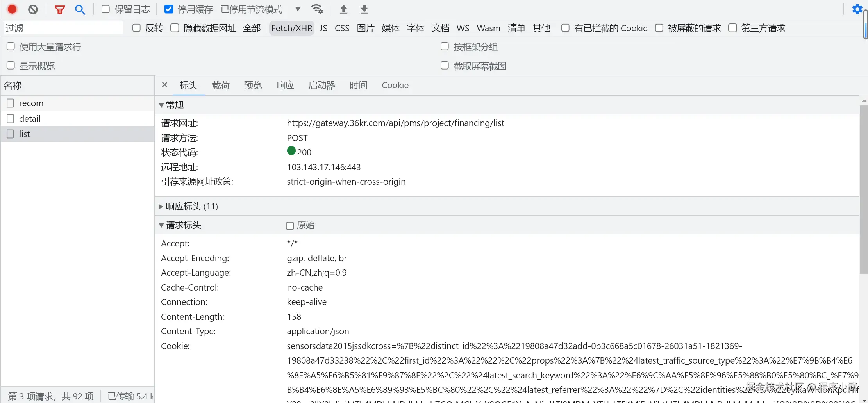The height and width of the screenshot is (403, 868).
Task: Uncheck 停用缓存 option
Action: (168, 9)
